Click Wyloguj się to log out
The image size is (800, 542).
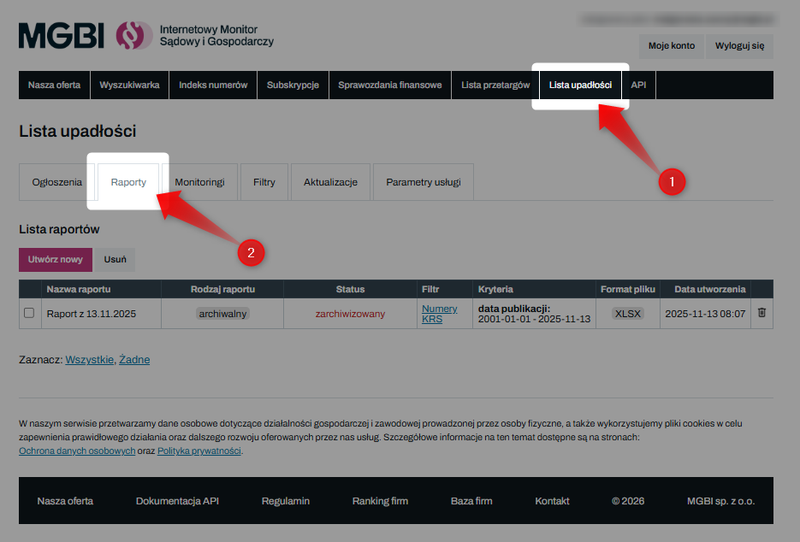click(x=740, y=46)
